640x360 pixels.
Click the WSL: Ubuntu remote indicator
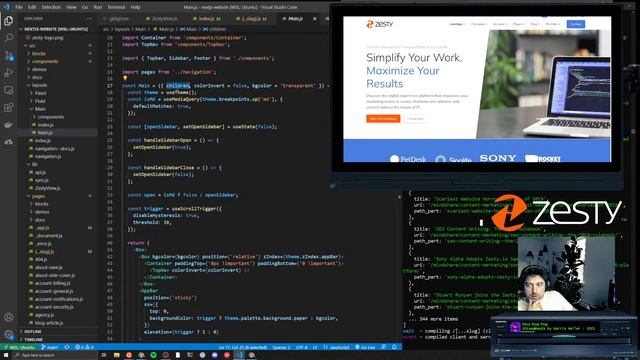tap(19, 347)
